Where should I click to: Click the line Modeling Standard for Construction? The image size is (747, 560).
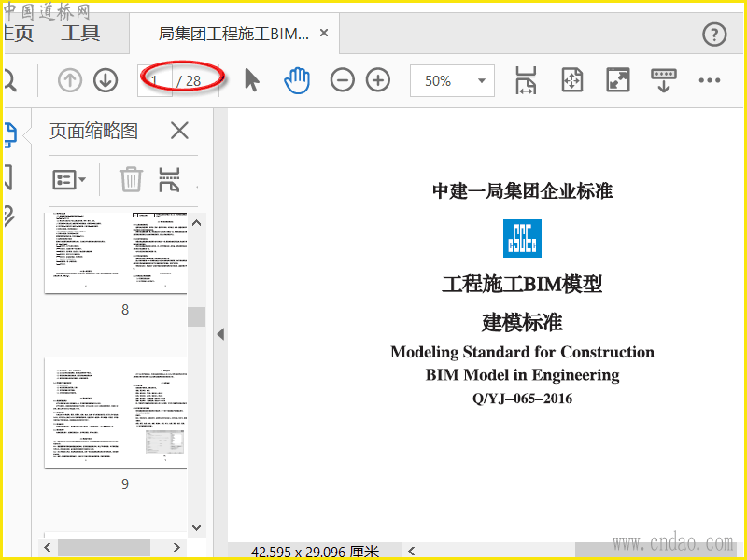(x=522, y=352)
